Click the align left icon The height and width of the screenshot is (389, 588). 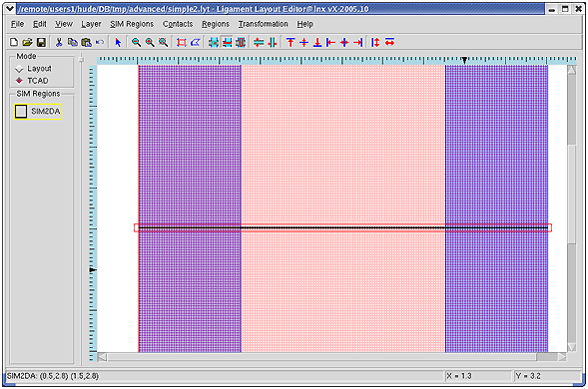pyautogui.click(x=330, y=42)
